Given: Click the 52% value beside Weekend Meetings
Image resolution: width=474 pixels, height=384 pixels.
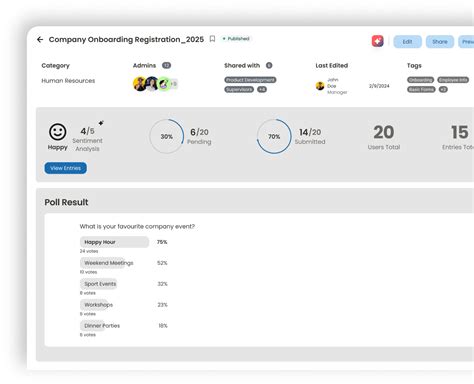Looking at the screenshot, I should pos(162,263).
